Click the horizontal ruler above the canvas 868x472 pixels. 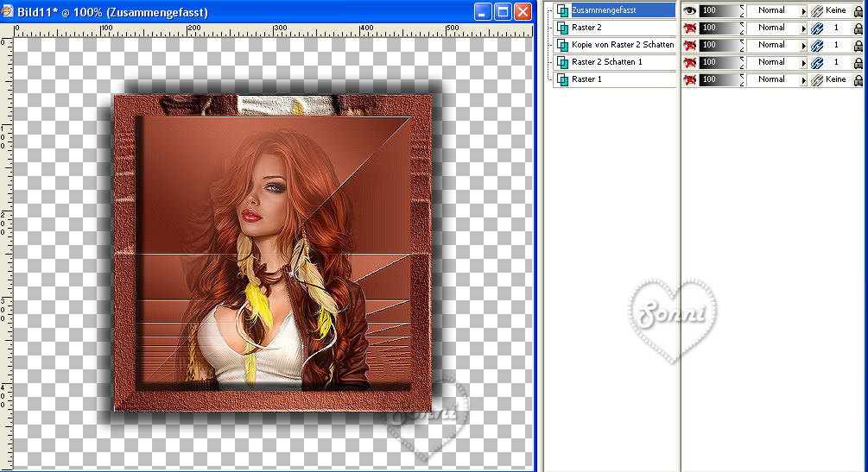(x=273, y=30)
